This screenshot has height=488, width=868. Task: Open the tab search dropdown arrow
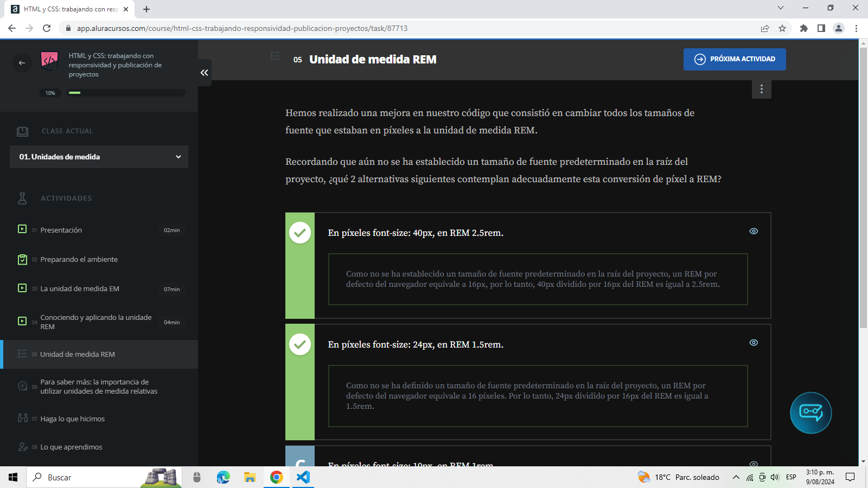point(781,8)
